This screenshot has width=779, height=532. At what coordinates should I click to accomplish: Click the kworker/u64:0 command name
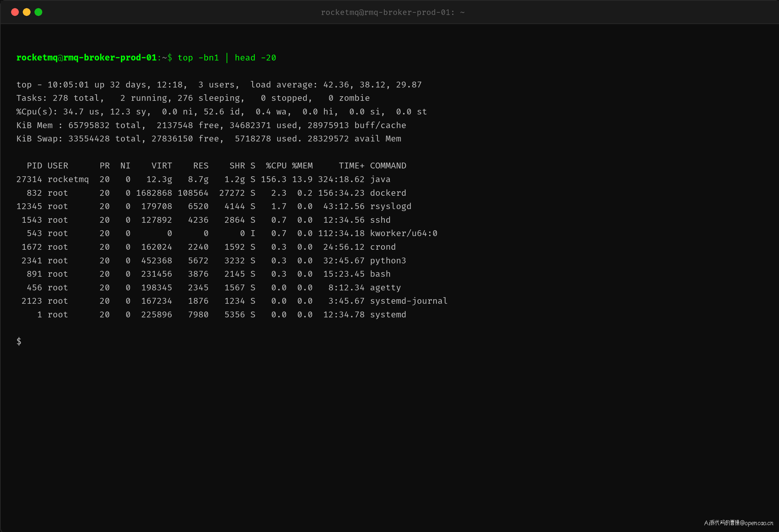(x=403, y=233)
